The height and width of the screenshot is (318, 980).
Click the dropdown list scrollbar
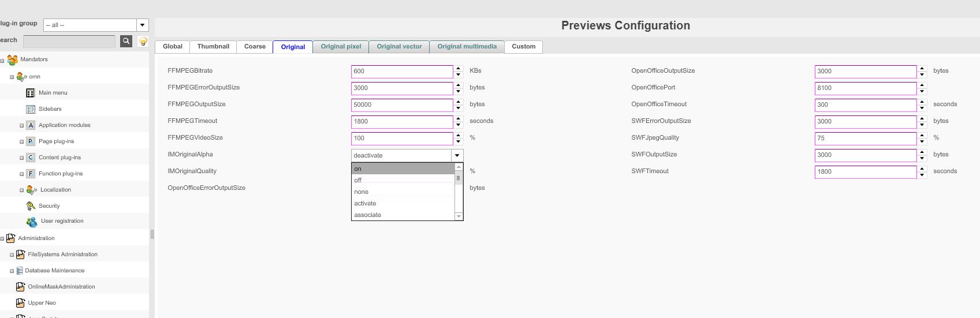(459, 192)
